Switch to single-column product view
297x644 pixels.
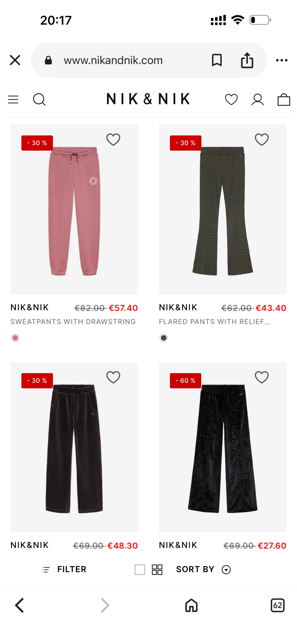[x=140, y=569]
